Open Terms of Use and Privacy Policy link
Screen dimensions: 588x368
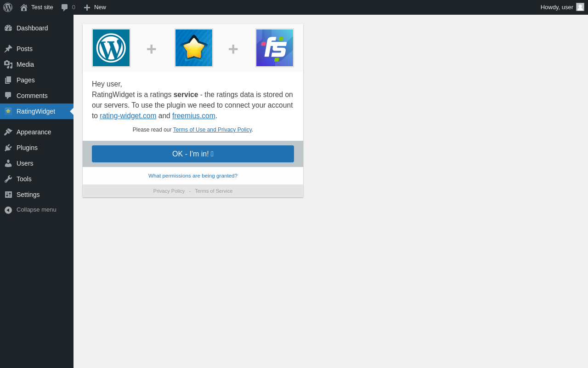click(212, 130)
